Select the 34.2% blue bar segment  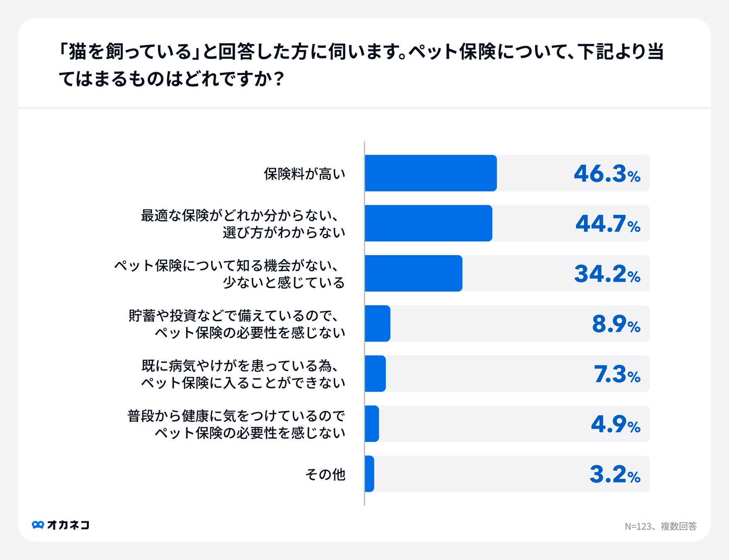pos(414,273)
